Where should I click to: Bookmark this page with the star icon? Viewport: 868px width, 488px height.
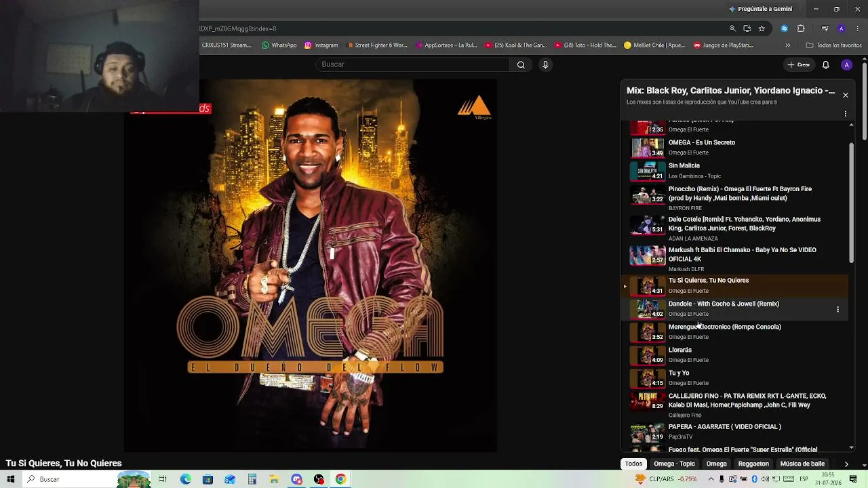pyautogui.click(x=762, y=28)
